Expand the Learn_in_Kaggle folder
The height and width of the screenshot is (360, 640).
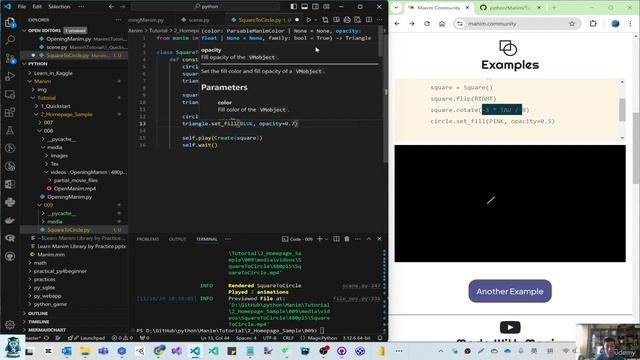[53, 73]
